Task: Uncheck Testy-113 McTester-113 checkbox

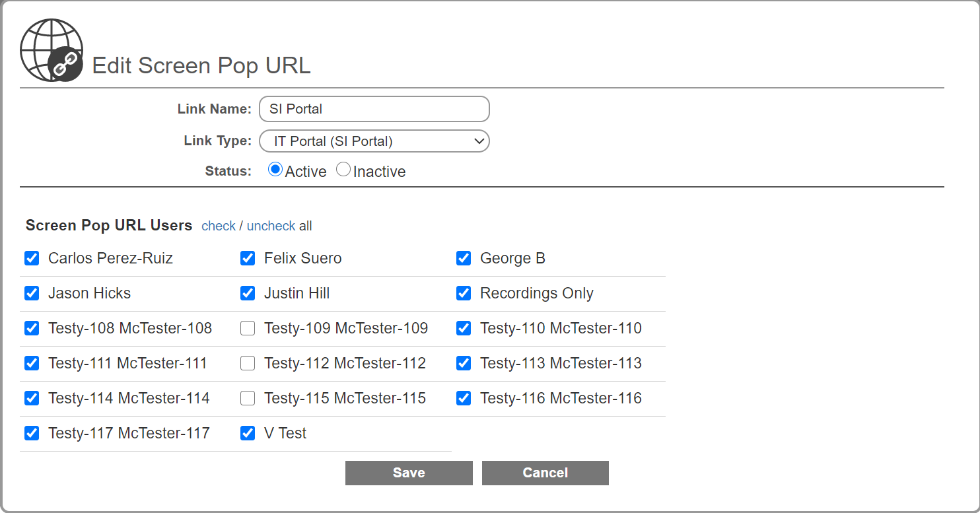Action: pyautogui.click(x=464, y=363)
